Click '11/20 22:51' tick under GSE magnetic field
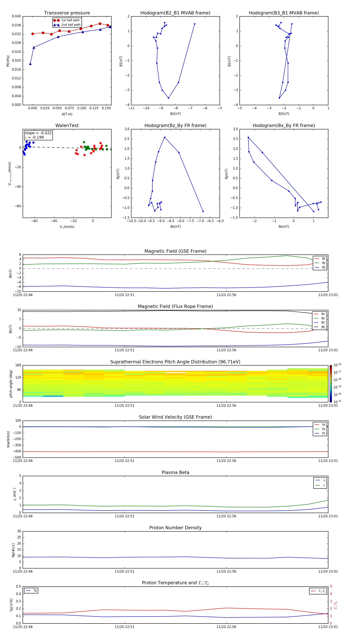Viewport: 351px width, 644px height. pyautogui.click(x=124, y=295)
